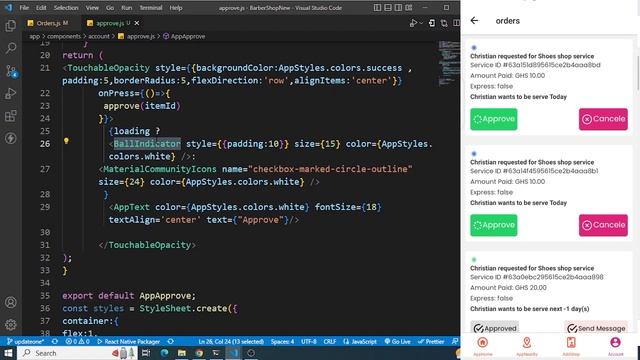Open the customize layout icon
The width and height of the screenshot is (640, 360).
click(409, 7)
